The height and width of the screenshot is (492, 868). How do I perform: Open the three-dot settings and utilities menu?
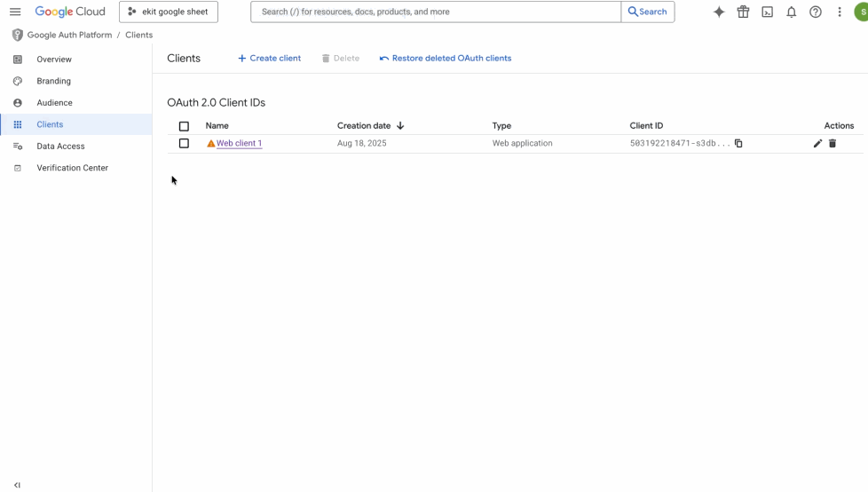(840, 12)
